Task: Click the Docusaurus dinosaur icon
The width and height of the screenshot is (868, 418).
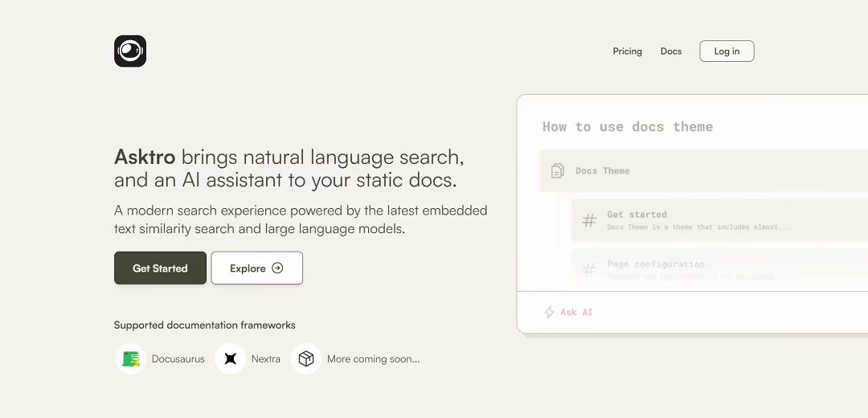Action: (131, 359)
